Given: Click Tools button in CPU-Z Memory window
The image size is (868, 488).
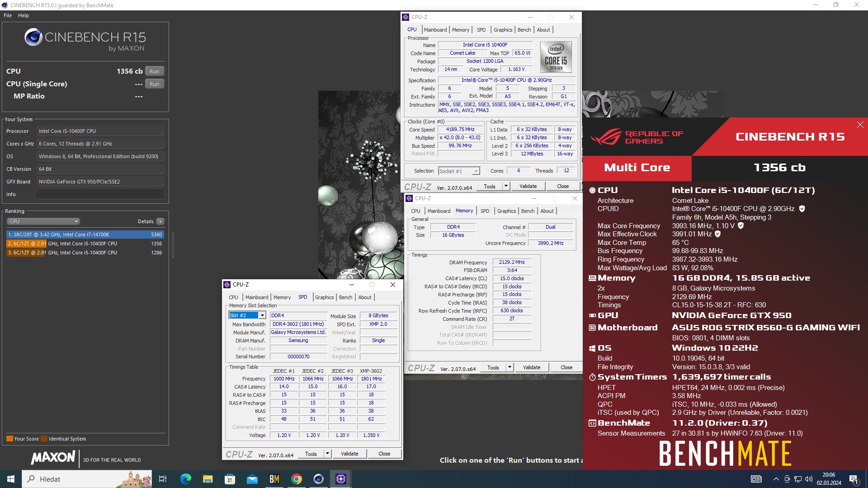Looking at the screenshot, I should coord(493,367).
